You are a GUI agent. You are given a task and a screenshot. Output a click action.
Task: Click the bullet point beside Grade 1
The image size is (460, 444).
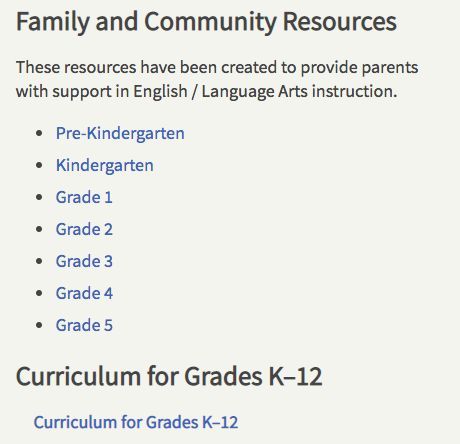[x=39, y=197]
